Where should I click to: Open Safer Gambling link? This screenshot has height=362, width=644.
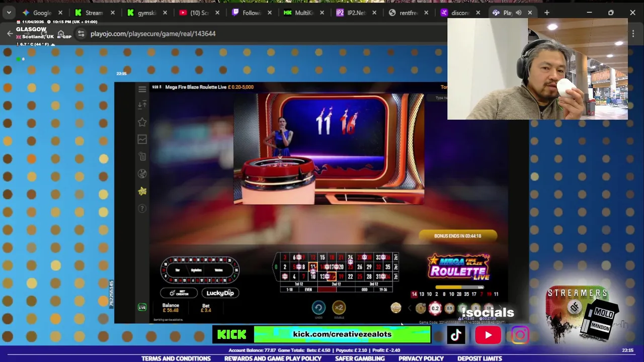pos(360,358)
